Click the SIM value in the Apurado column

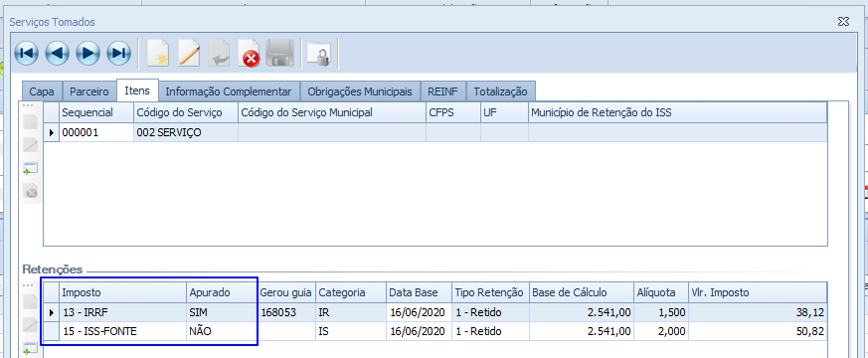(222, 312)
